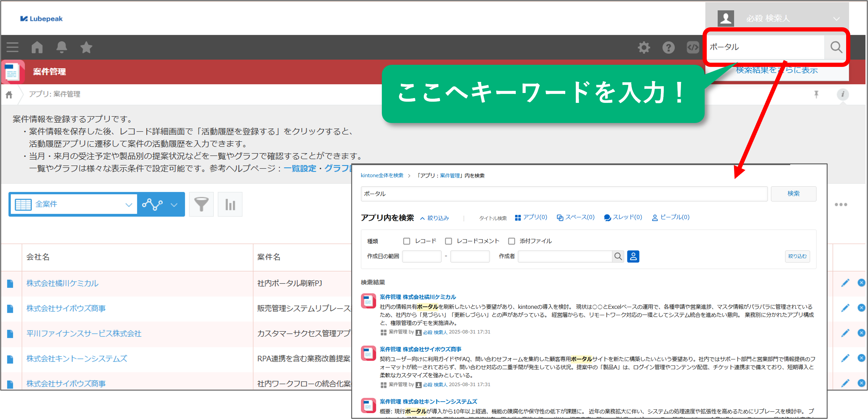Open the user picker beside 作成者 field
This screenshot has height=419, width=868.
(x=634, y=256)
